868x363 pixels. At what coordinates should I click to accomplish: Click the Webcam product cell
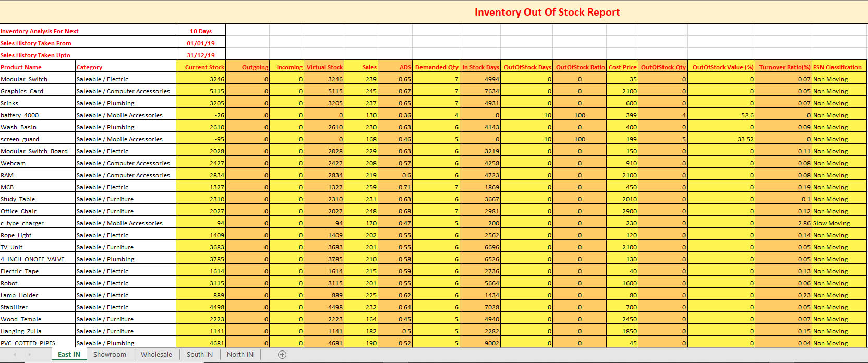tap(38, 162)
